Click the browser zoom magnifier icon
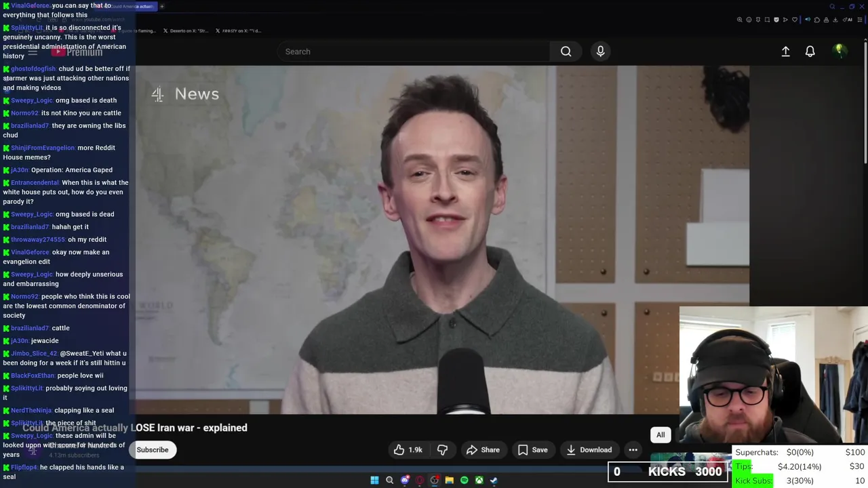Screen dimensions: 868x488 (x=739, y=20)
